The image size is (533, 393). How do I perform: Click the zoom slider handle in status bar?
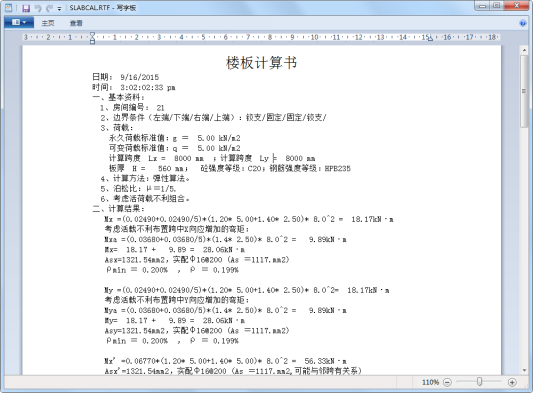coord(479,382)
